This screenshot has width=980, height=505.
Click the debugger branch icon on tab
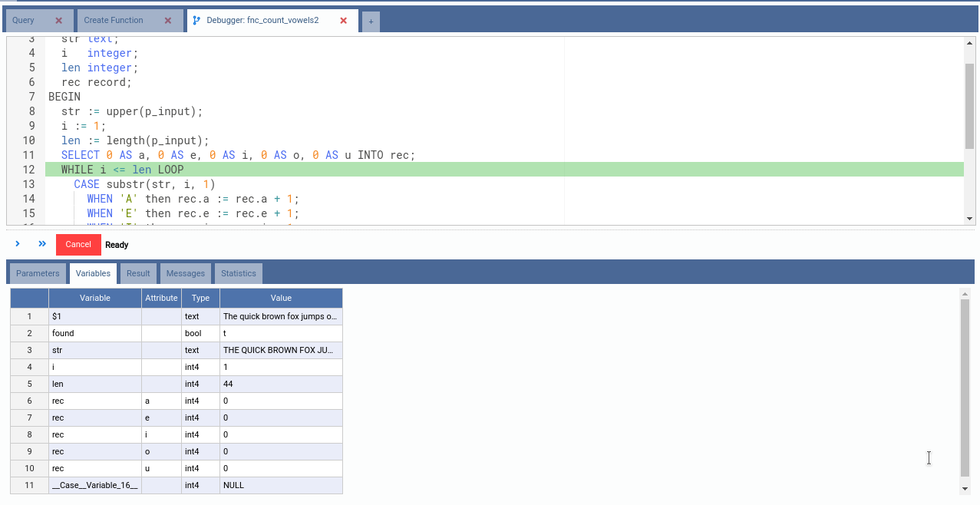pos(196,21)
